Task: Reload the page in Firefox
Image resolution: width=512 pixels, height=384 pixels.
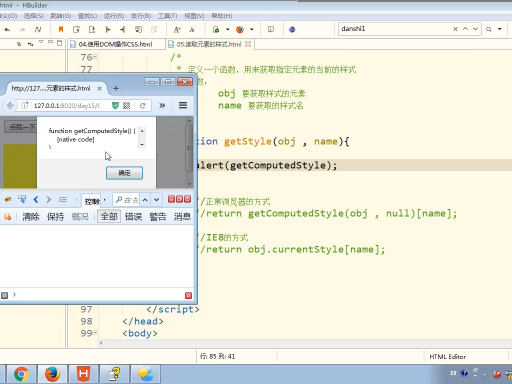Action: click(x=143, y=106)
